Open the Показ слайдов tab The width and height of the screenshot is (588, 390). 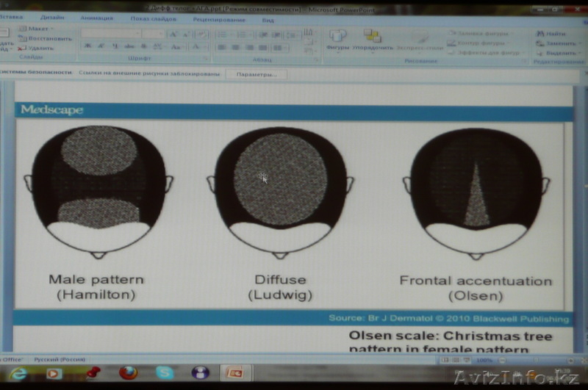coord(152,18)
